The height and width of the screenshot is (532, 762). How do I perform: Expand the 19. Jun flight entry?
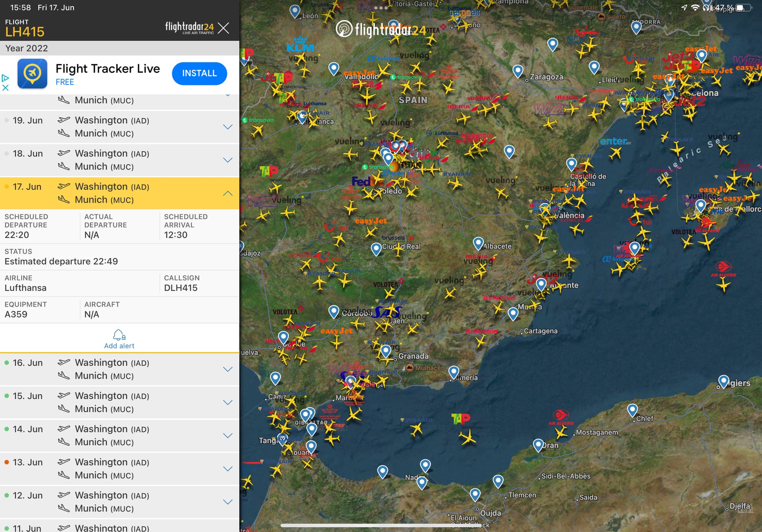[x=227, y=127]
